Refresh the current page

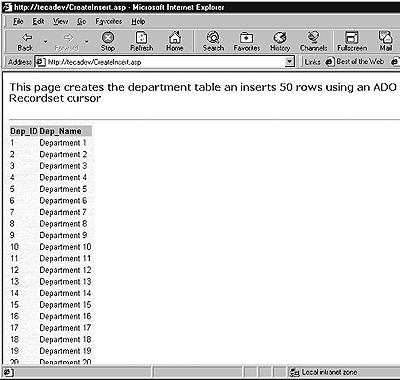click(142, 42)
